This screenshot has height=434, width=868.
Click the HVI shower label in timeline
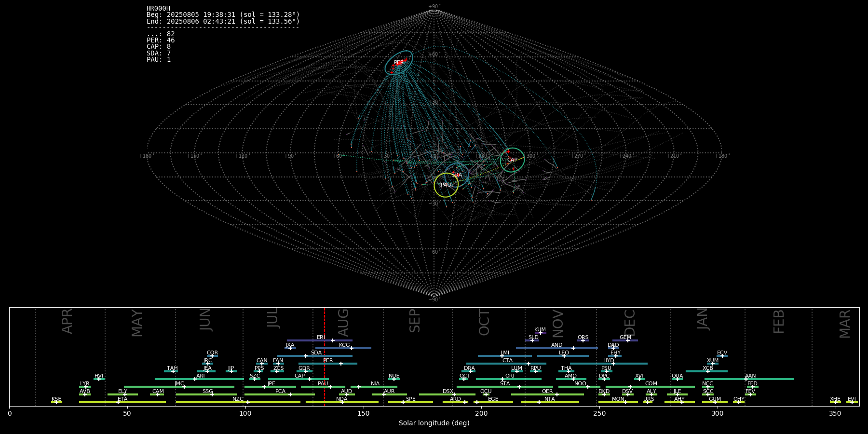click(99, 376)
